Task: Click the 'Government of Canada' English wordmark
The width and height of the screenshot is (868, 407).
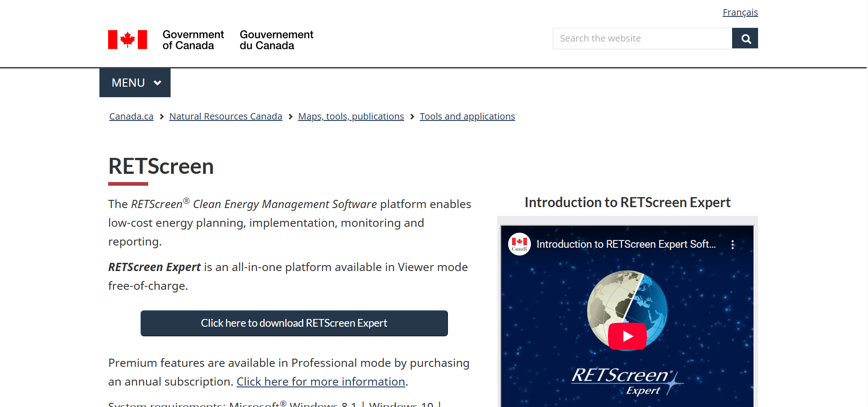Action: [193, 40]
